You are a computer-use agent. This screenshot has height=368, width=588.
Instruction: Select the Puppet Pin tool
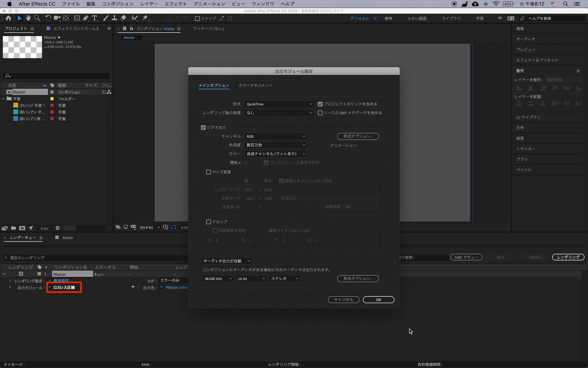pos(145,18)
